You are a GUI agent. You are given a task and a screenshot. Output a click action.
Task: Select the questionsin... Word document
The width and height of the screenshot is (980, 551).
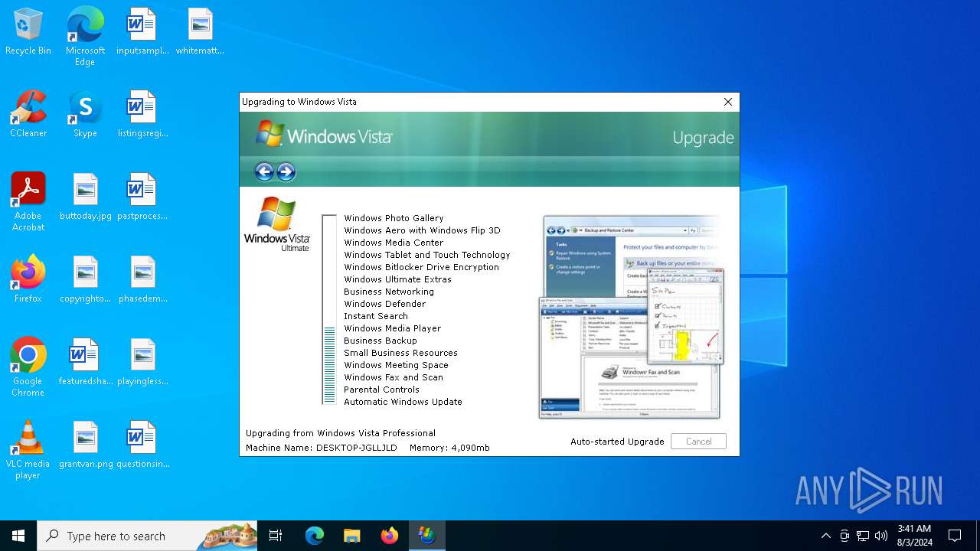pyautogui.click(x=143, y=445)
